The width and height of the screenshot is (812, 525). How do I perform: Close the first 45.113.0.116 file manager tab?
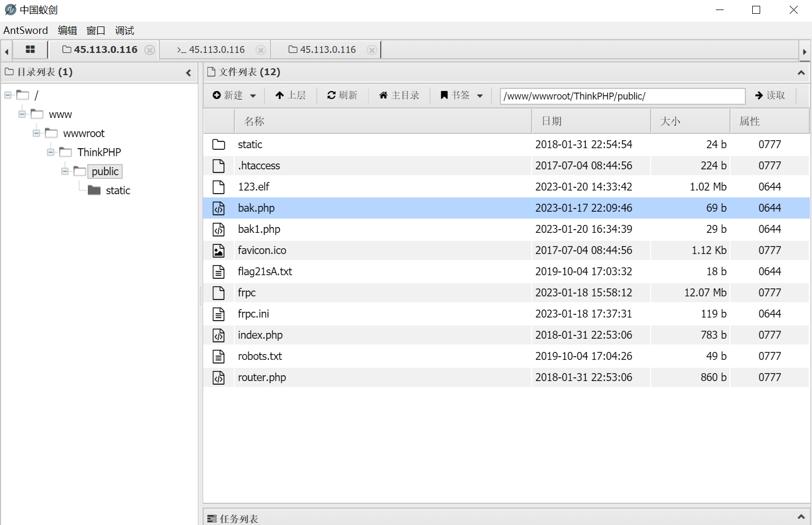click(x=150, y=50)
